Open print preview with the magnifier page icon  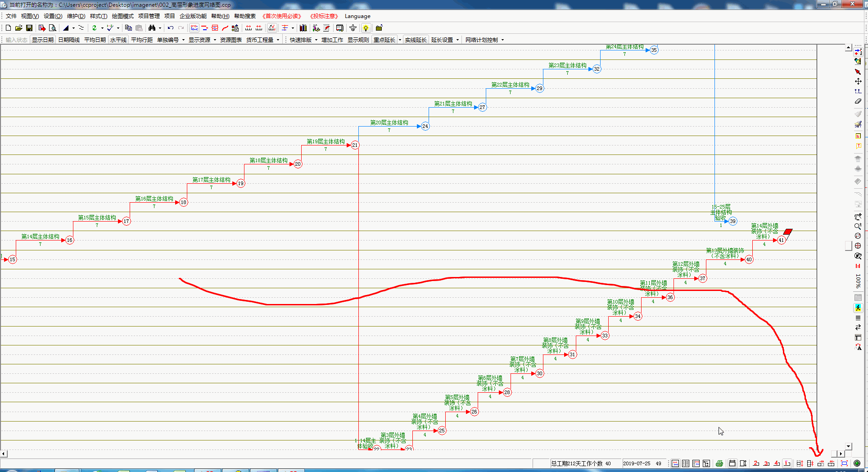[52, 28]
